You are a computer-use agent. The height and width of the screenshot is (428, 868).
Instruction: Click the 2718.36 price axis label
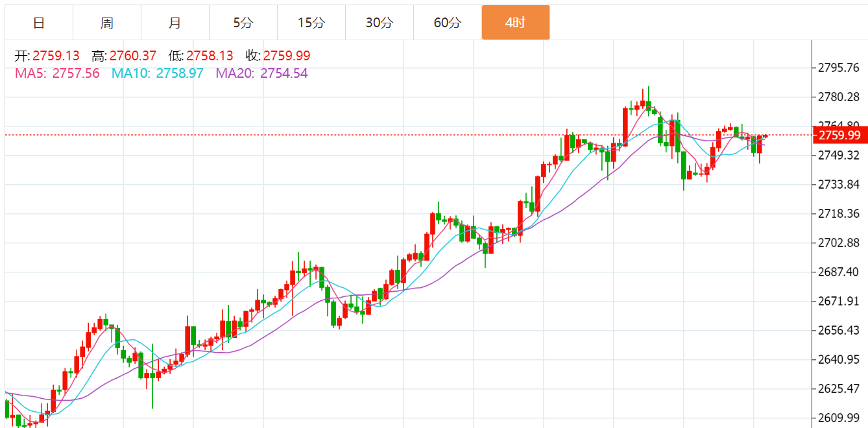838,213
